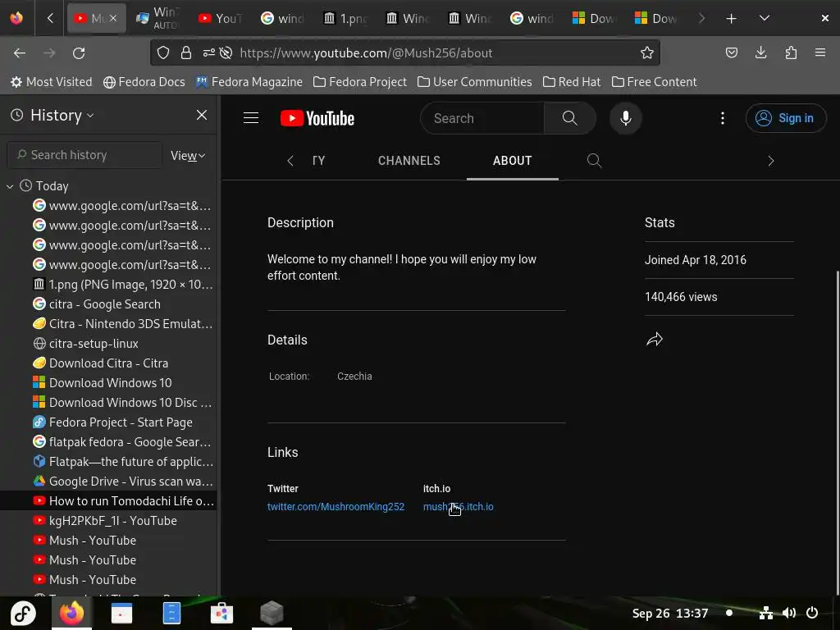Click the tracking protection shield icon
This screenshot has height=630, width=840.
coord(163,53)
